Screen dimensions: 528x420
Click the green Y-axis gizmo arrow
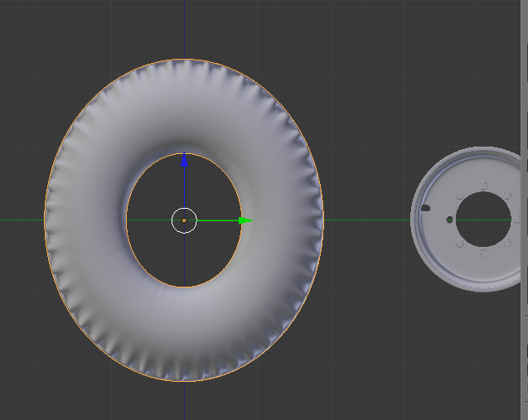point(245,220)
